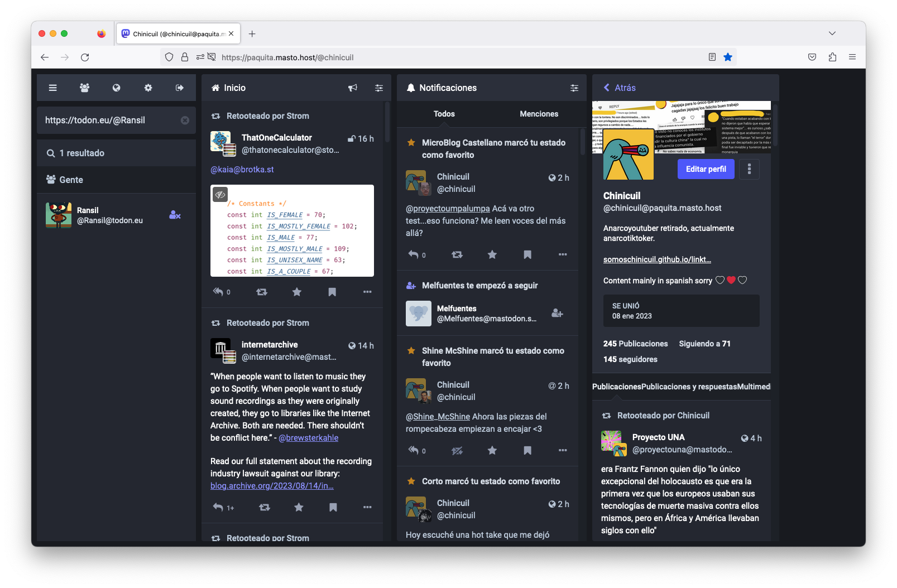The height and width of the screenshot is (588, 897).
Task: Open Ransil's avatar in search results
Action: [x=59, y=215]
